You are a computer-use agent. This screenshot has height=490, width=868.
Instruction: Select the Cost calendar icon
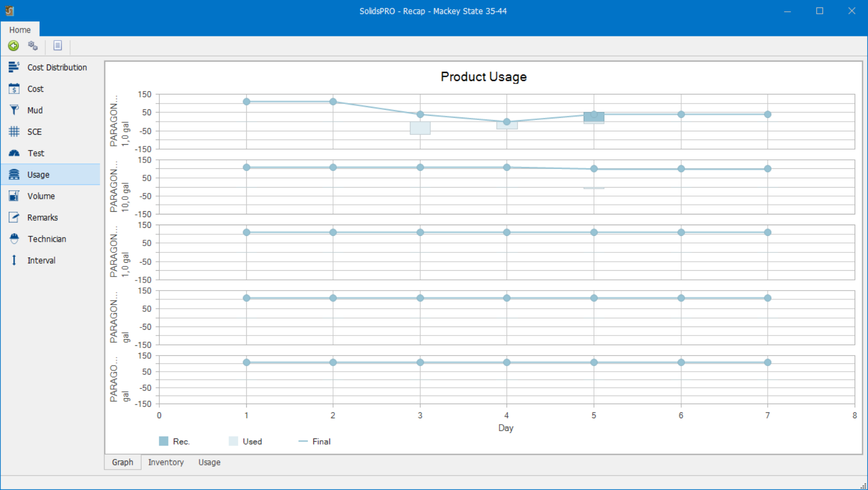point(14,89)
